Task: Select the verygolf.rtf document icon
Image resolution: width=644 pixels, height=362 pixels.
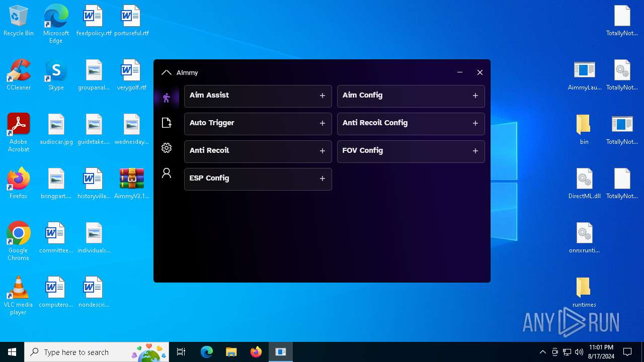Action: (x=131, y=75)
